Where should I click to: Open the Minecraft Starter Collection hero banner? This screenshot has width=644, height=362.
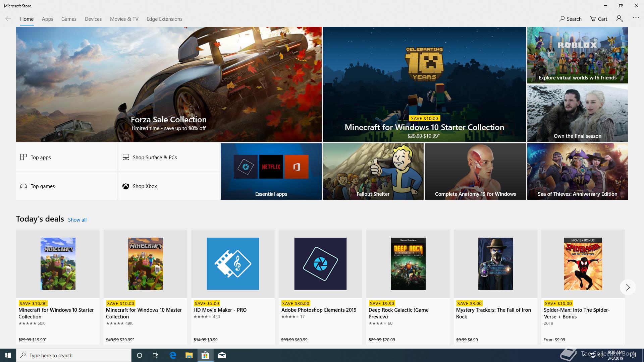coord(424,84)
